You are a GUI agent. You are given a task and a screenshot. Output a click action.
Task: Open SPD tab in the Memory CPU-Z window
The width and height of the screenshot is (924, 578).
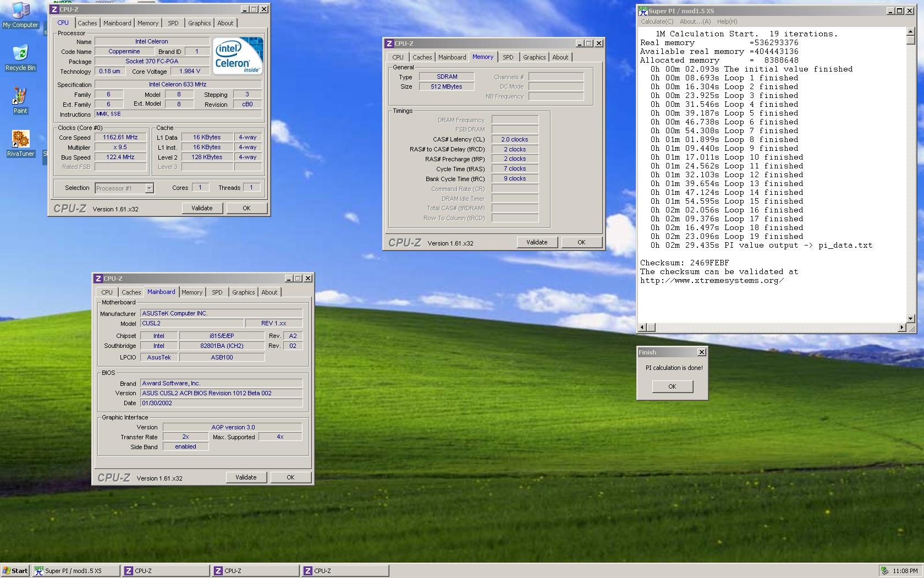click(x=508, y=57)
